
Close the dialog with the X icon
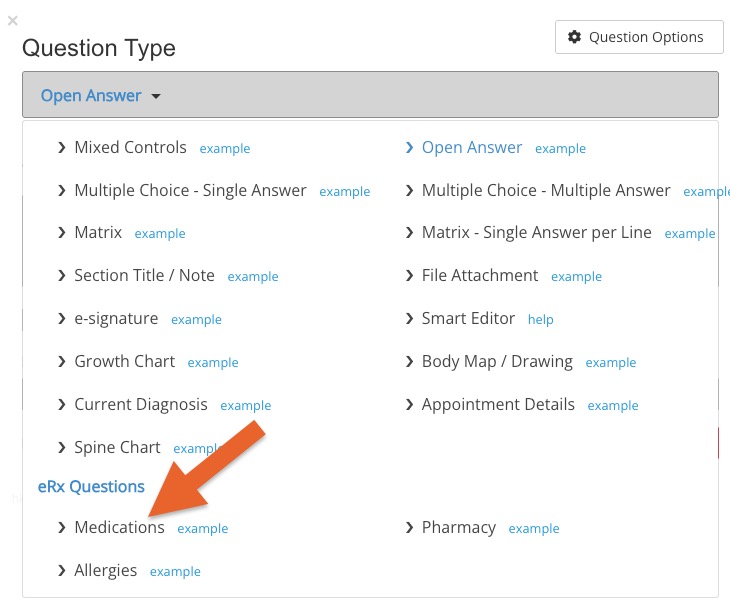tap(12, 20)
